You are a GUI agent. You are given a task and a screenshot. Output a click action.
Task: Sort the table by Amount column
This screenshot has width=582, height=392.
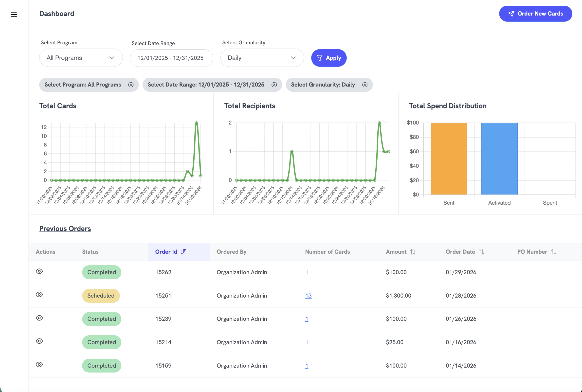pyautogui.click(x=413, y=252)
